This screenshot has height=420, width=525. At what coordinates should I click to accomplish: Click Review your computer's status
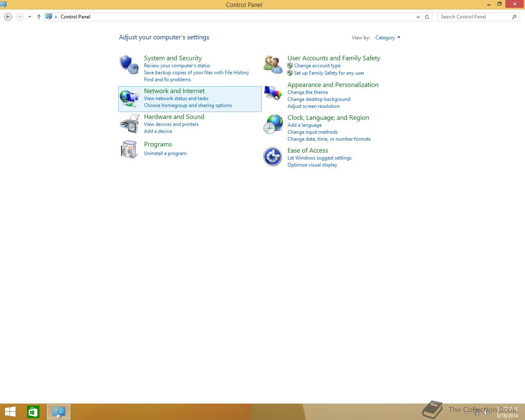point(177,66)
